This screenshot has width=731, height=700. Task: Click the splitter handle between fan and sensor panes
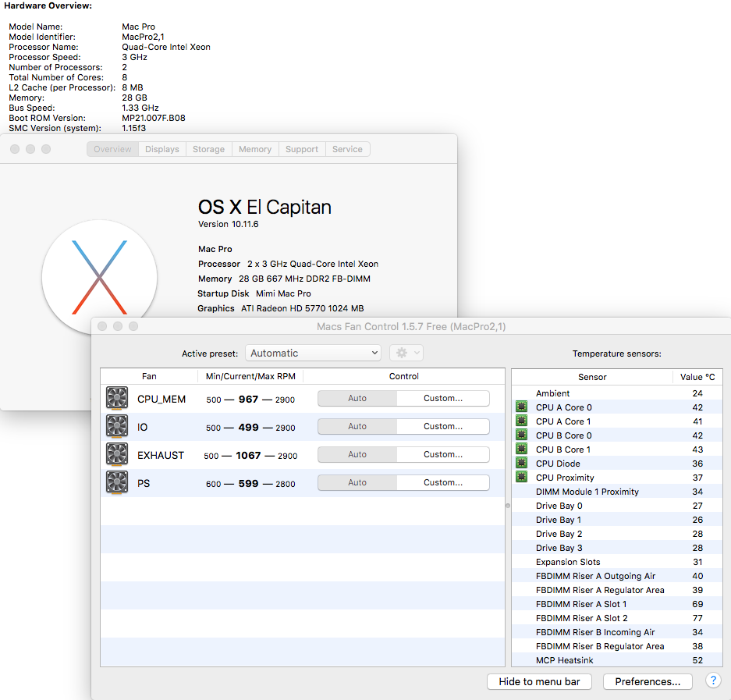508,506
